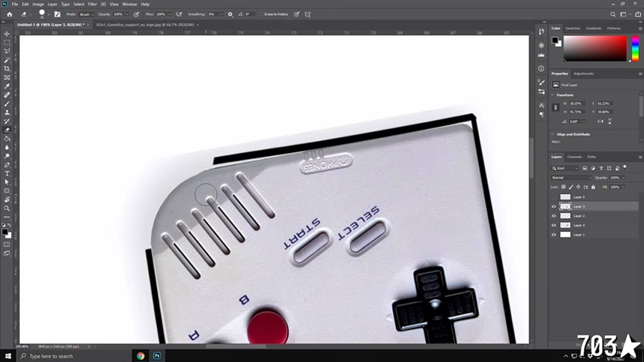The height and width of the screenshot is (362, 644).
Task: Toggle the brush settings panel icon
Action: click(x=57, y=14)
